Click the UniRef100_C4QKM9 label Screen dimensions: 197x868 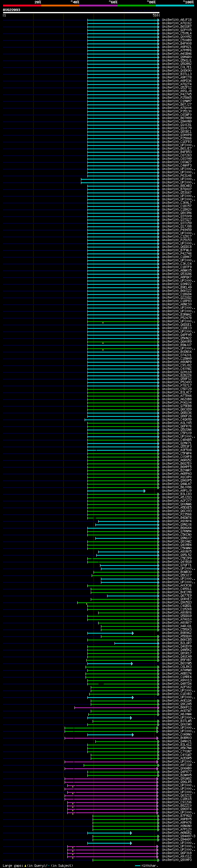(177, 419)
